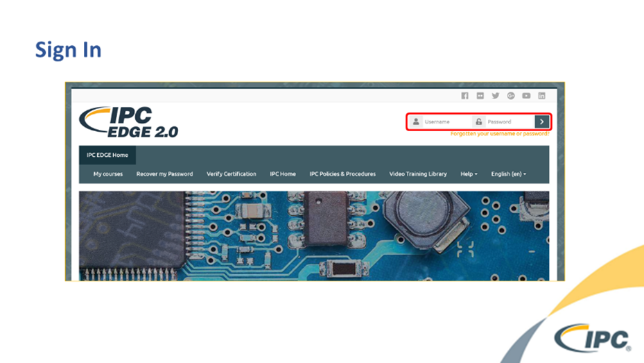Select Verify Certification in navigation bar
Viewport: 644px width, 363px height.
[x=231, y=174]
